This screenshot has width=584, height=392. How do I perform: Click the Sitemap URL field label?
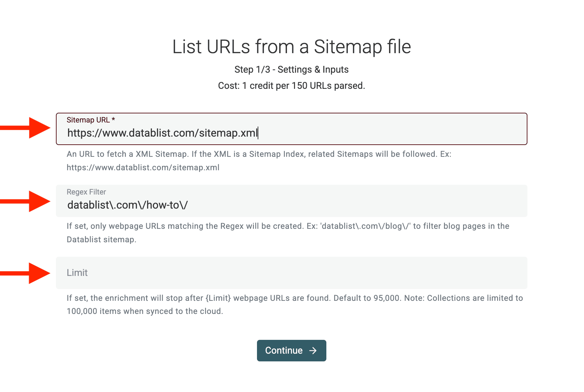click(x=90, y=119)
